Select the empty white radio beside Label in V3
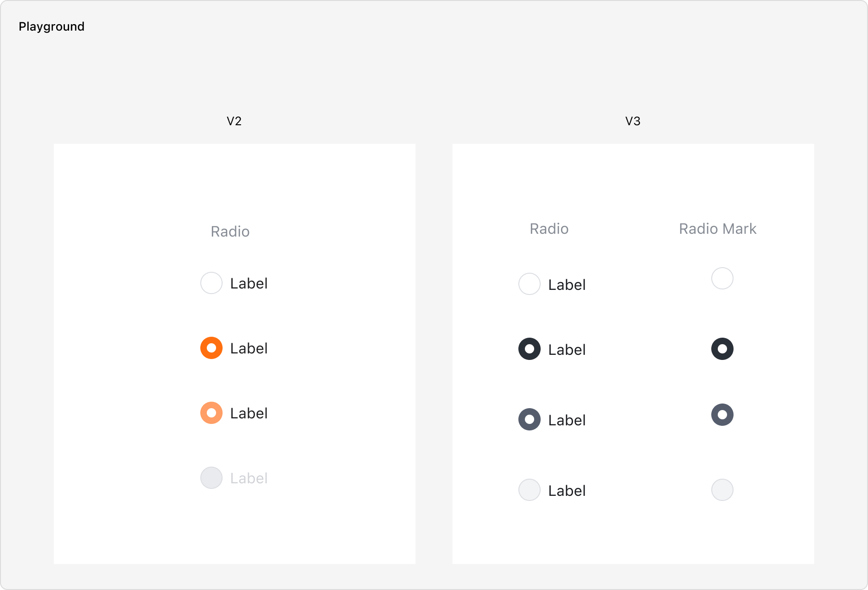868x590 pixels. coord(530,284)
